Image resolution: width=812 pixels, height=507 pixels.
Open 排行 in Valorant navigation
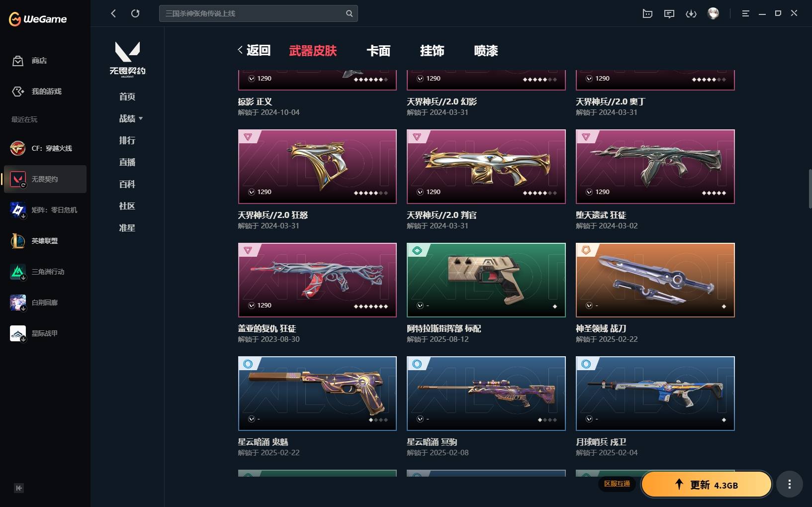coord(127,140)
